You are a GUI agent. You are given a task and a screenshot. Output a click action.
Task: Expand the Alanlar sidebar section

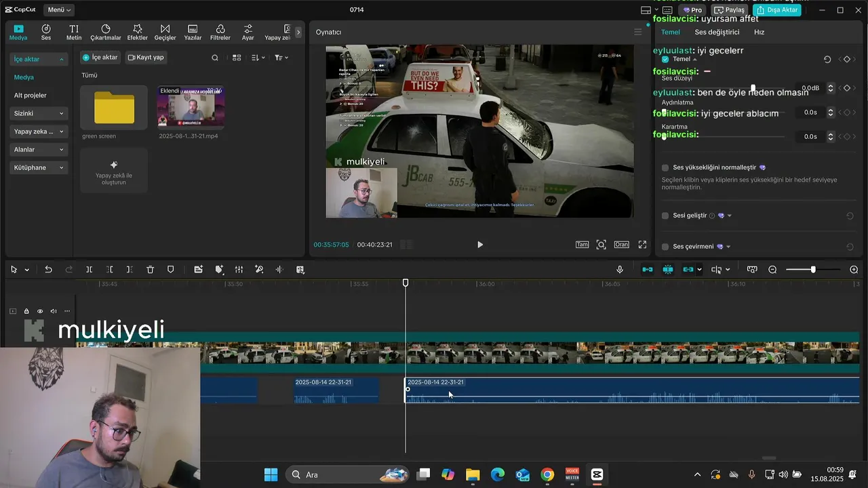click(x=39, y=149)
